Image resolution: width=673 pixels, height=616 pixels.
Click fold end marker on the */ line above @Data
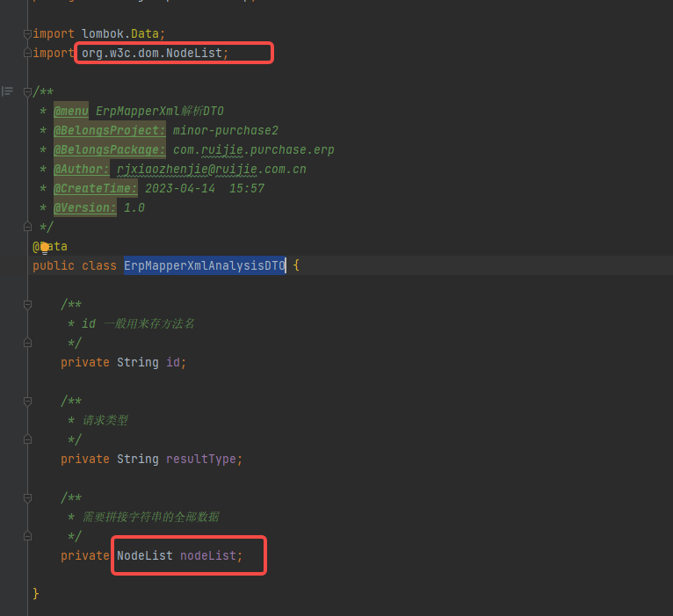pos(27,227)
